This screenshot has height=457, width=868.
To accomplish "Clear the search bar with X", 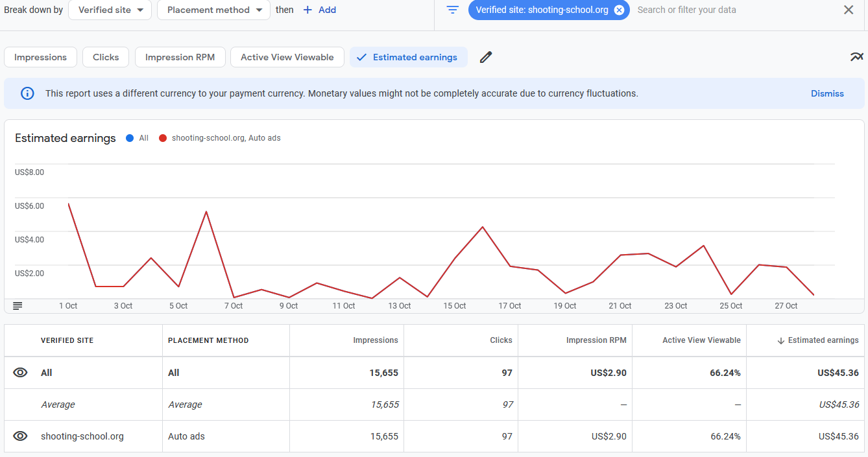I will click(849, 10).
